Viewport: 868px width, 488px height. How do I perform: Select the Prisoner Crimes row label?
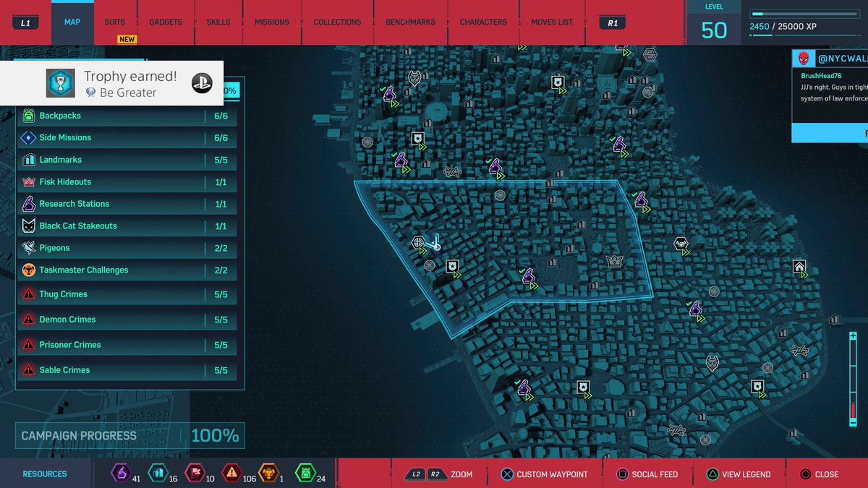(70, 345)
